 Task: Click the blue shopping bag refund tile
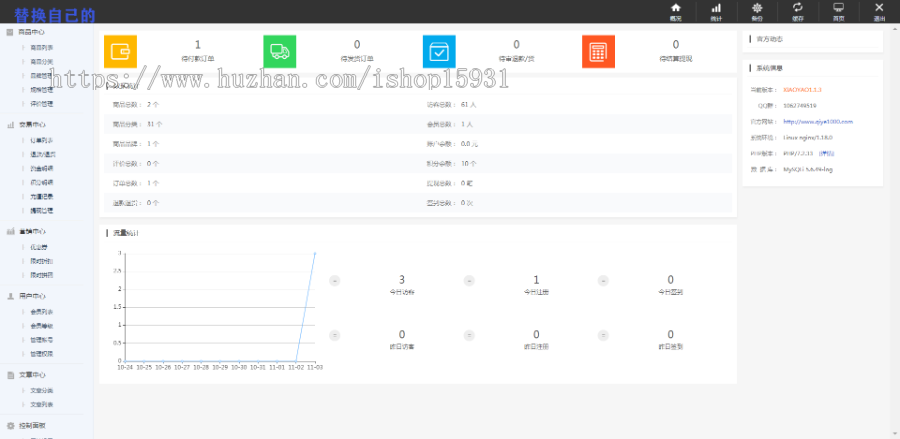439,51
